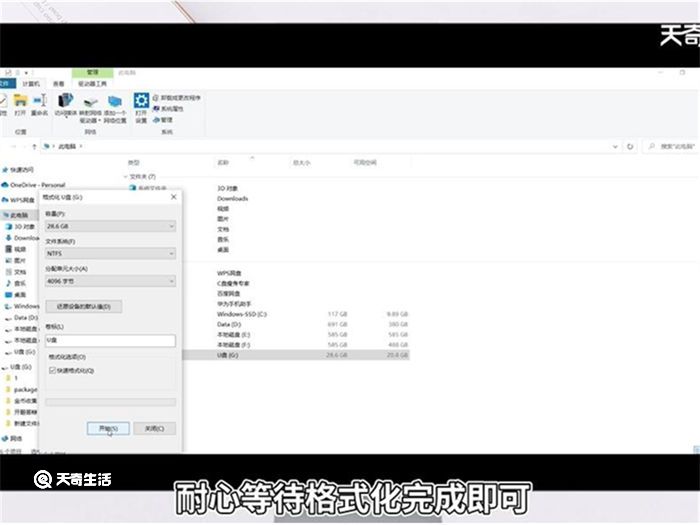Open the address bar history dropdown chevron
Screen dimensions: 700x525
pos(615,146)
